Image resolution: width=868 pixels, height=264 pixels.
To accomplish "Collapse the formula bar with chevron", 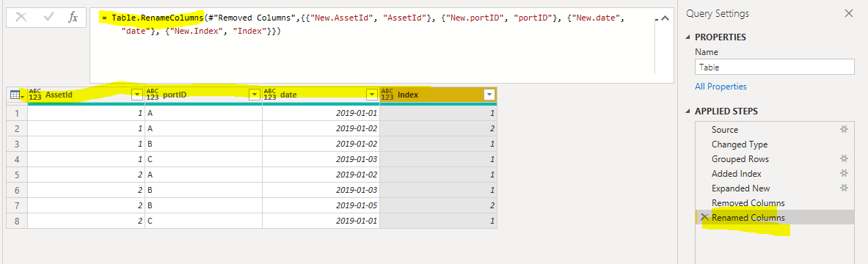I will click(x=665, y=18).
